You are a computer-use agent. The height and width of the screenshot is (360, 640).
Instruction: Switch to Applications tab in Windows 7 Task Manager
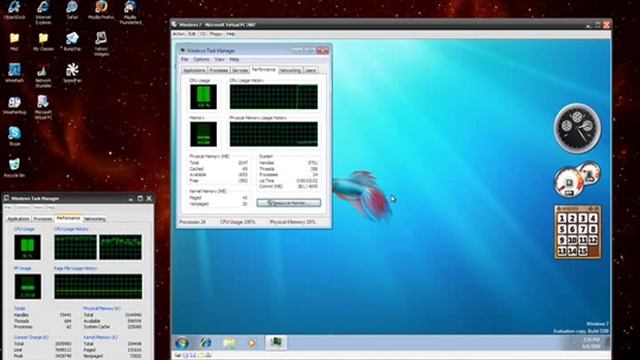click(194, 71)
